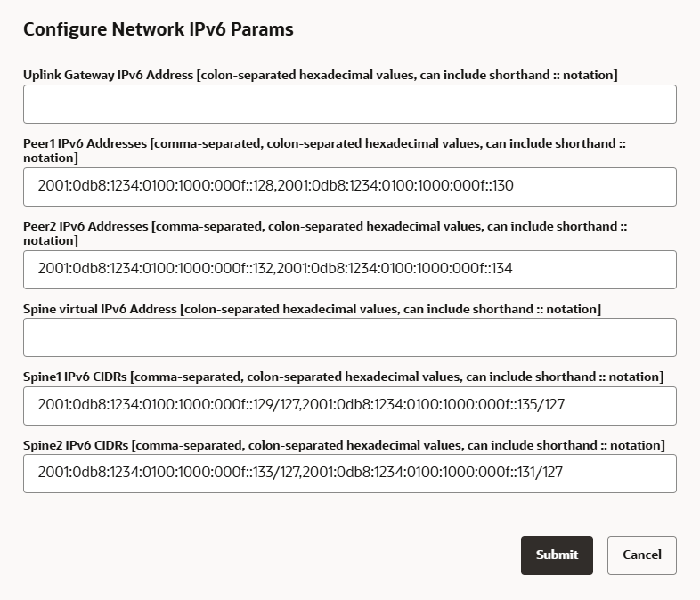Focus the empty Spine virtual IPv6 Address field
The image size is (700, 600).
pos(349,337)
